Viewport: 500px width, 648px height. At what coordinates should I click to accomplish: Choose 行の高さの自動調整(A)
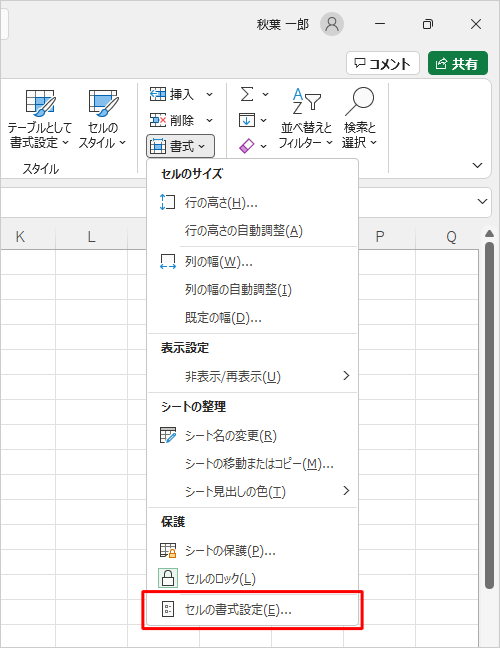(252, 231)
